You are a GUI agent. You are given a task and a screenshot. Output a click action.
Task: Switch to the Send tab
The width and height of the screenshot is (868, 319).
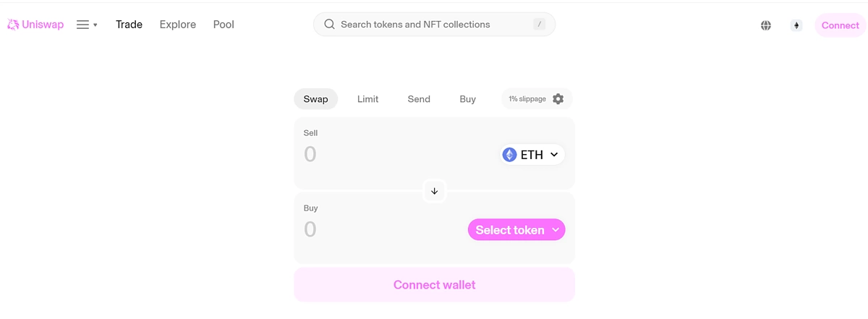[x=419, y=99]
